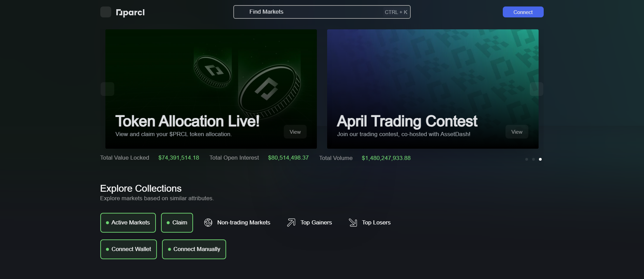View the Token Allocation Live banner
The height and width of the screenshot is (279, 644).
[x=295, y=132]
